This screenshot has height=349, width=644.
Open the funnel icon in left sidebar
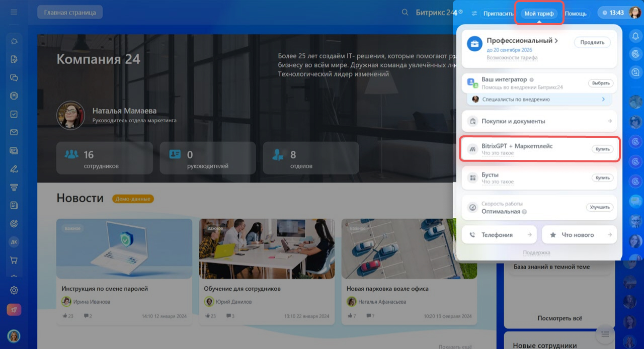[14, 187]
